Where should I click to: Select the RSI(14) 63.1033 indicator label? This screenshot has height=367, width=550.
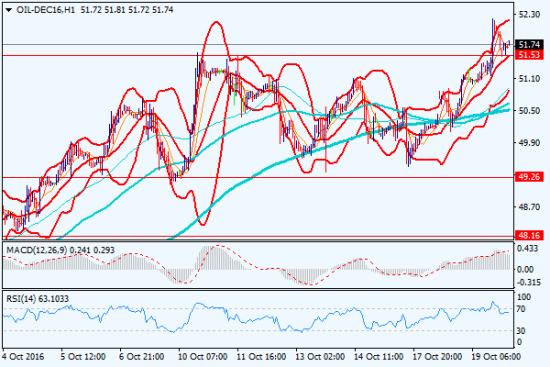click(x=38, y=299)
